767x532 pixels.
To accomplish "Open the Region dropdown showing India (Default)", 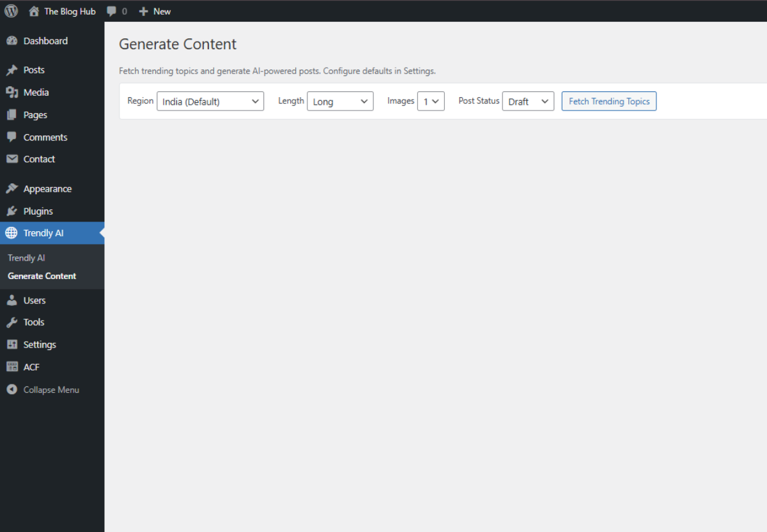I will [x=210, y=100].
